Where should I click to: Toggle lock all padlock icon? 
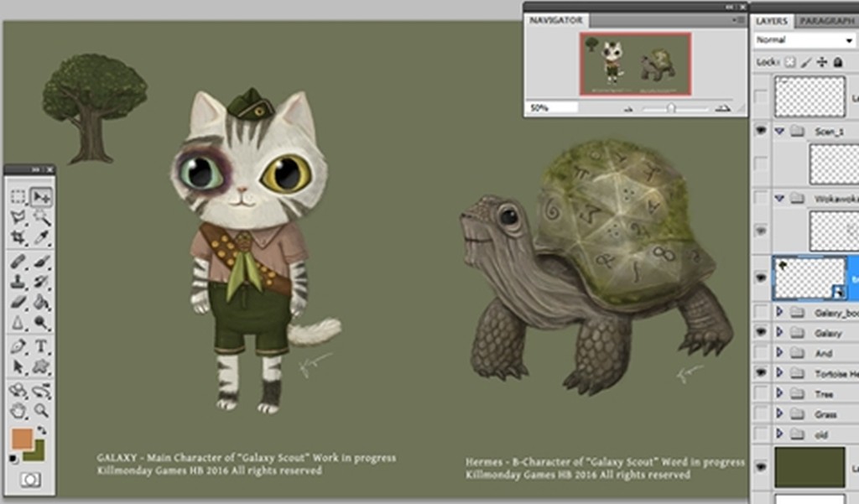coord(838,62)
